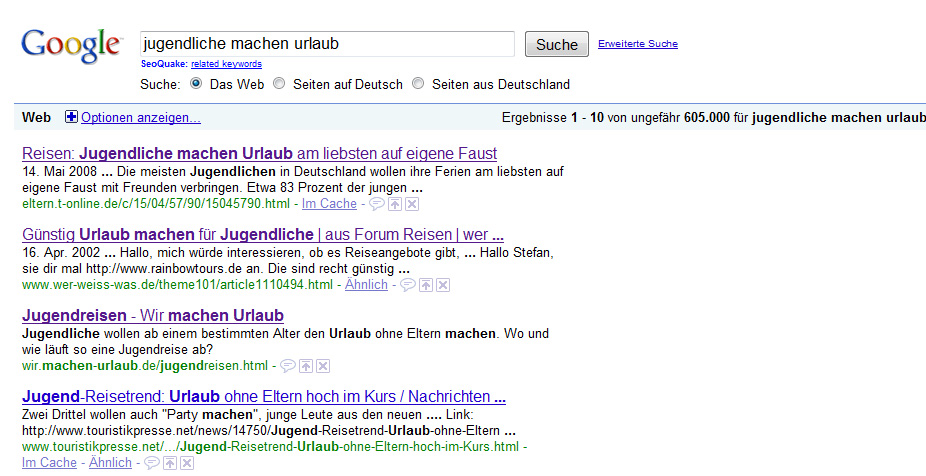This screenshot has width=926, height=476.
Task: Open result 'Günstig Urlaub machen für Jugendliche'
Action: pyautogui.click(x=263, y=234)
